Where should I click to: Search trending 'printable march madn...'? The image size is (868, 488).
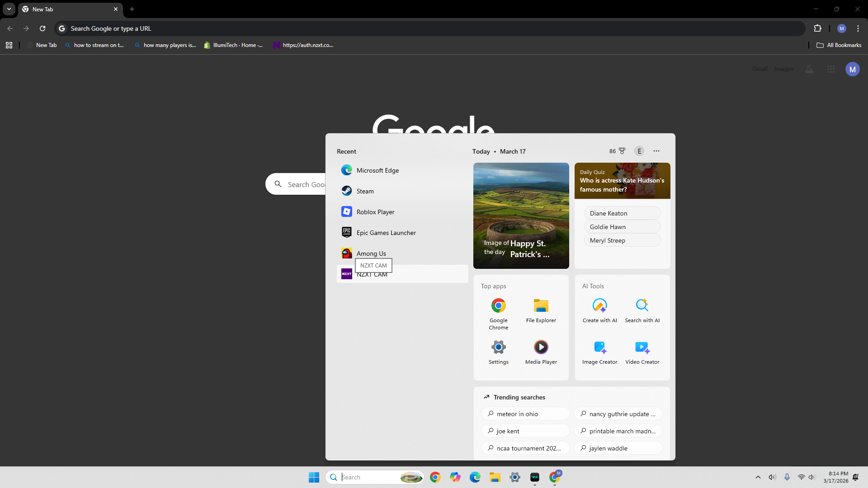pos(618,431)
